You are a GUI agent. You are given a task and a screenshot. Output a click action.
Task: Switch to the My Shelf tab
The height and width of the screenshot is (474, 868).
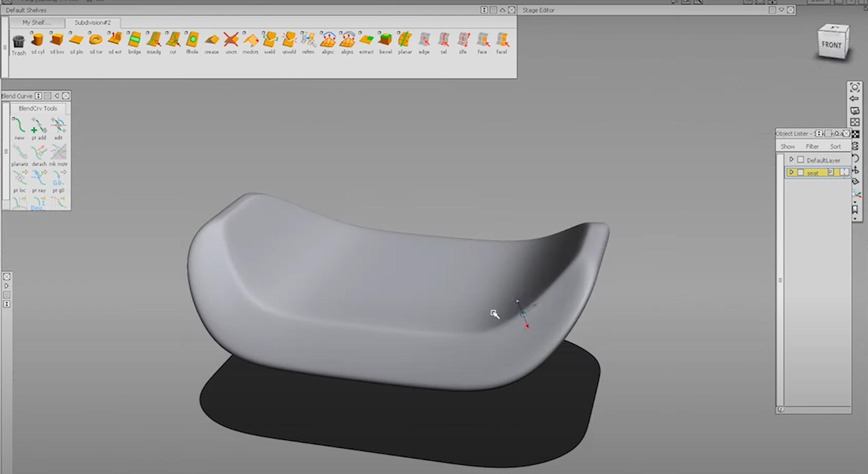pyautogui.click(x=37, y=22)
